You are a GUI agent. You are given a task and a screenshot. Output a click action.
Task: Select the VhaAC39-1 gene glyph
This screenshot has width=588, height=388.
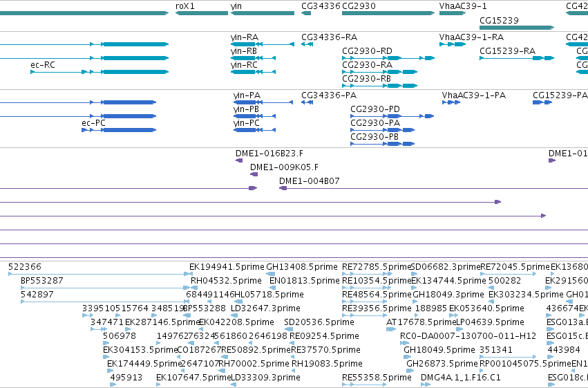click(453, 13)
